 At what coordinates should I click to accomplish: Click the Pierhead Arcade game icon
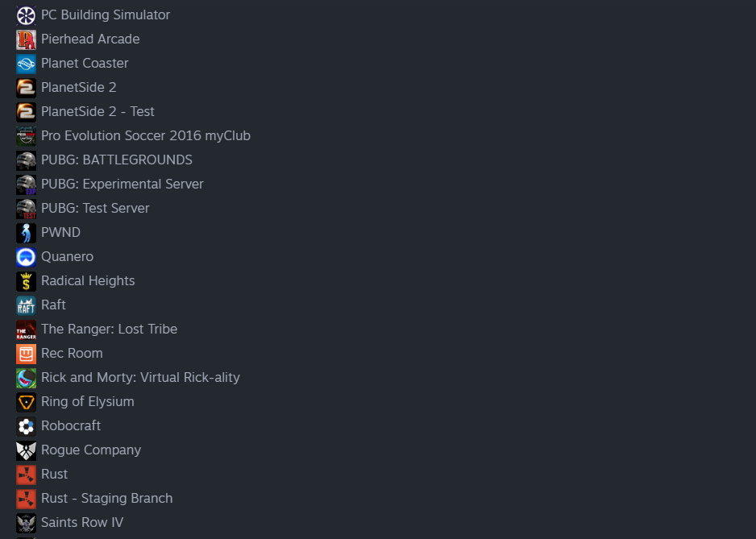[26, 39]
